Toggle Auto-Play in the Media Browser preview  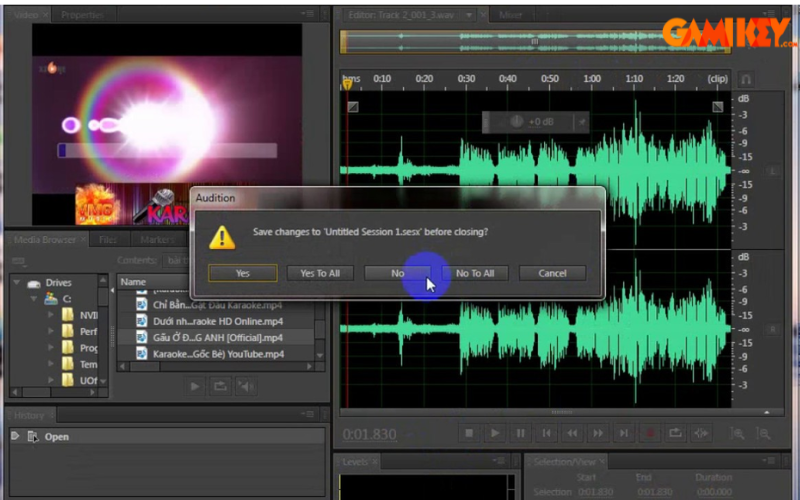click(x=246, y=386)
